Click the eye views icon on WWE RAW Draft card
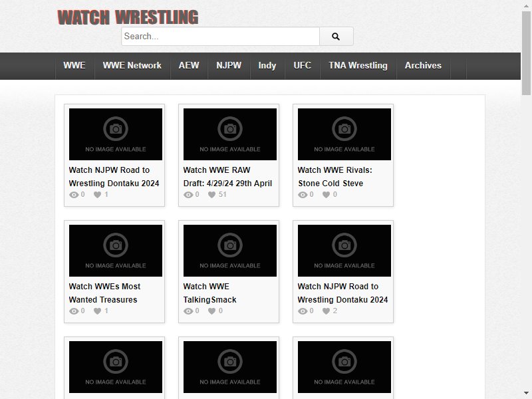This screenshot has width=532, height=399. pyautogui.click(x=188, y=195)
